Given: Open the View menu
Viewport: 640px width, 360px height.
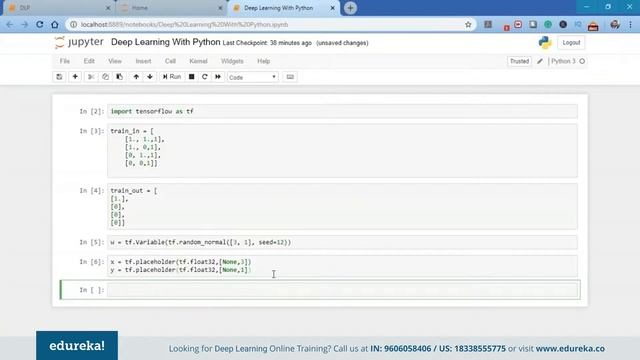Looking at the screenshot, I should pyautogui.click(x=115, y=61).
